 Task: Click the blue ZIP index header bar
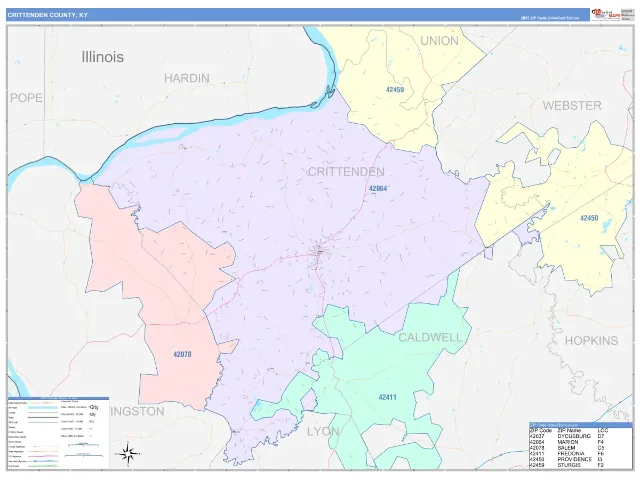[x=580, y=425]
